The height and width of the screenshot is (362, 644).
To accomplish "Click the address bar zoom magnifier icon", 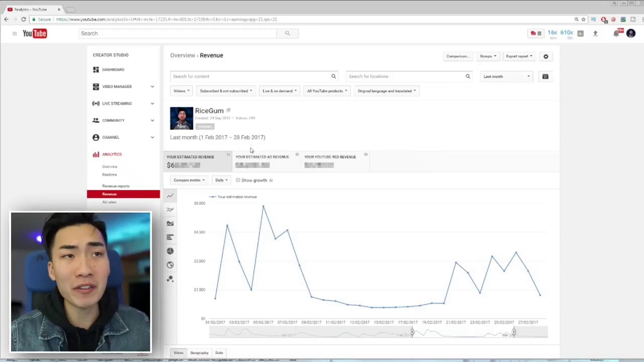I will coord(577,20).
